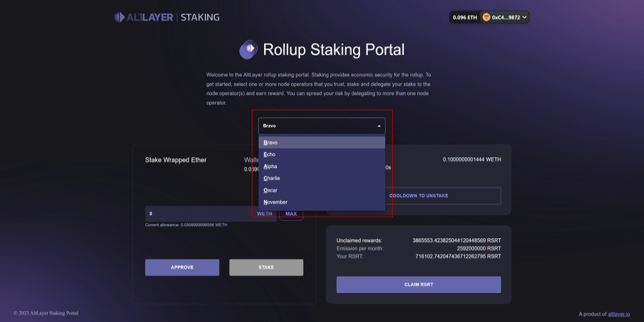Viewport: 644px width, 322px height.
Task: Collapse the Bravo operator dropdown
Action: 322,126
